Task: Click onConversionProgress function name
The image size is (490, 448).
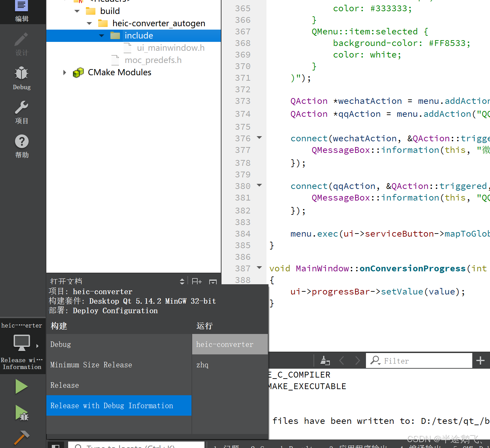Action: (x=413, y=269)
